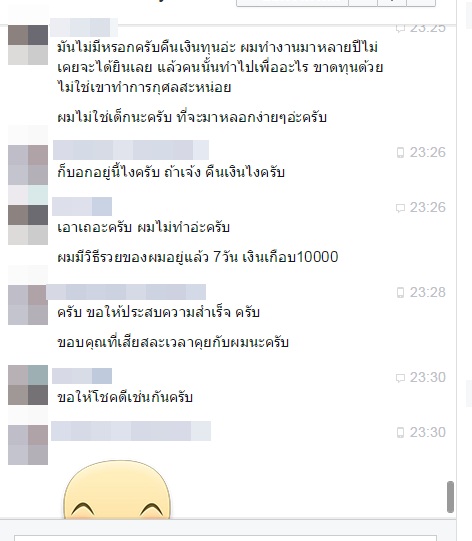Click the chat bubble icon next to 23:25
Image resolution: width=472 pixels, height=541 pixels.
400,28
